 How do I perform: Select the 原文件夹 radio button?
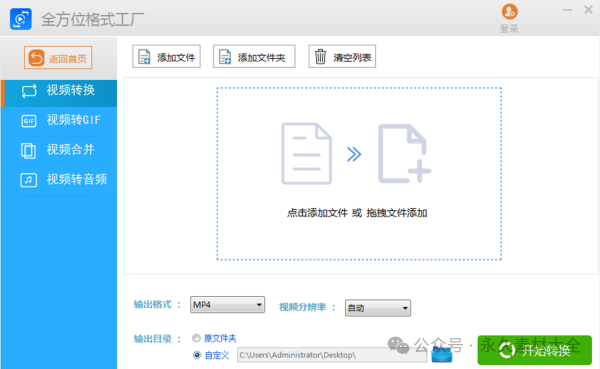(196, 338)
